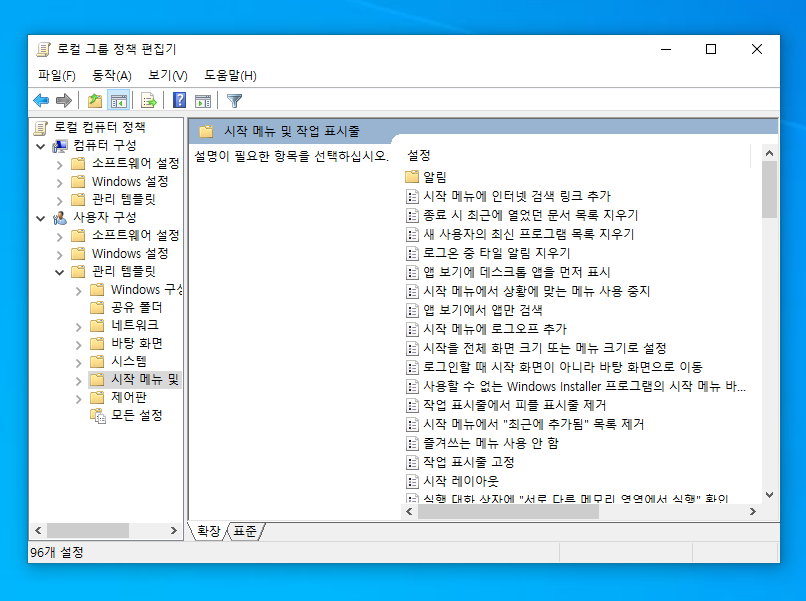Click the tree pane scroll-left arrow
This screenshot has width=806, height=601.
coord(38,530)
